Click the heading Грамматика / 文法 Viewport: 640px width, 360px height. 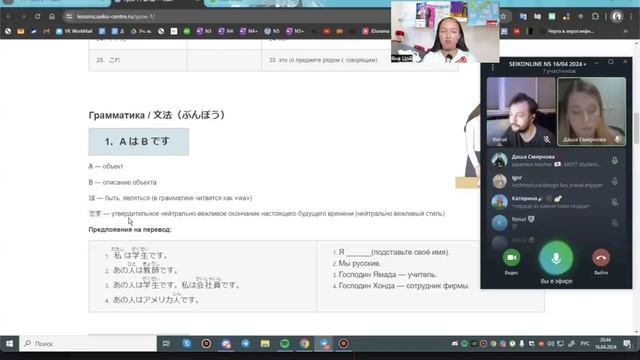[157, 115]
